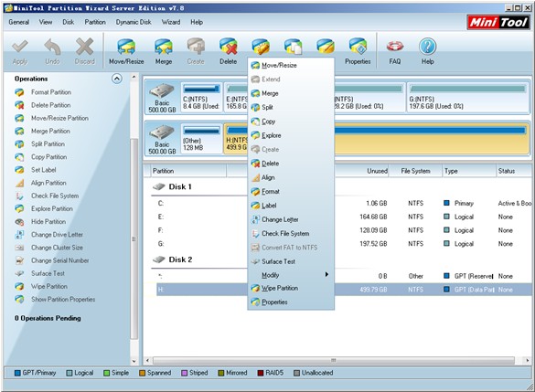The image size is (535, 392).
Task: Choose Check File System in context menu
Action: [291, 234]
